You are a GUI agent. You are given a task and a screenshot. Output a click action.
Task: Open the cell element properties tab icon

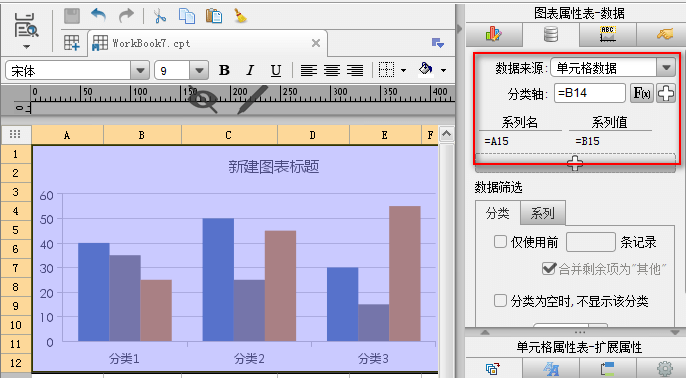[494, 368]
